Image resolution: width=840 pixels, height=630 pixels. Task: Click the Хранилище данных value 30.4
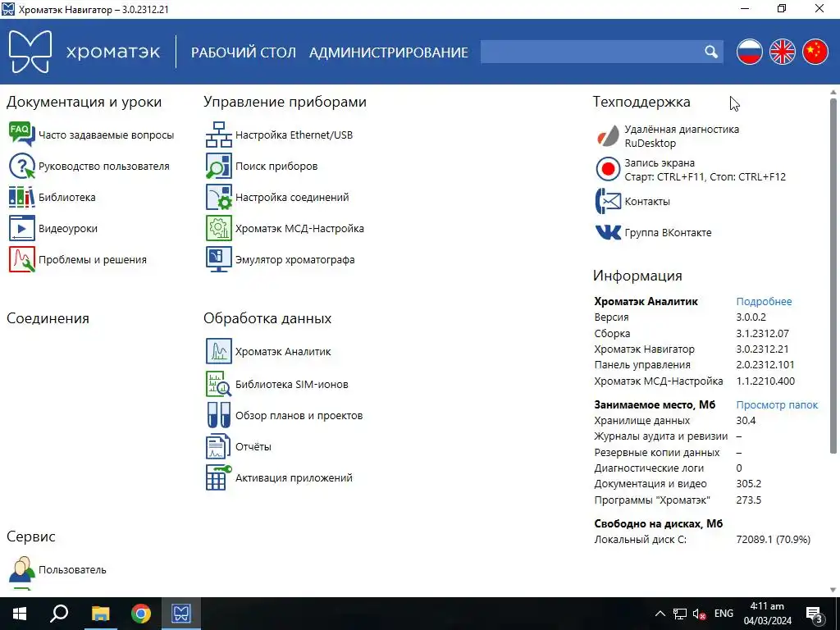746,421
